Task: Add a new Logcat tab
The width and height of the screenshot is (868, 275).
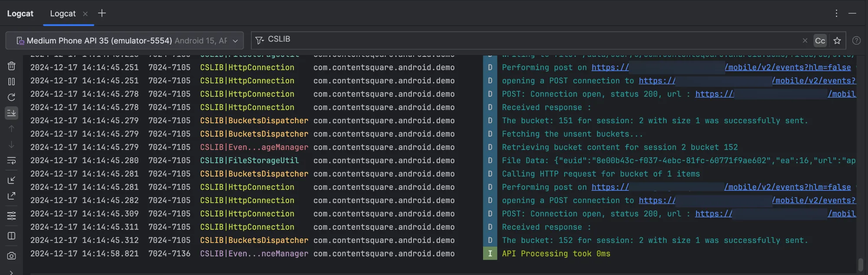Action: click(x=102, y=13)
